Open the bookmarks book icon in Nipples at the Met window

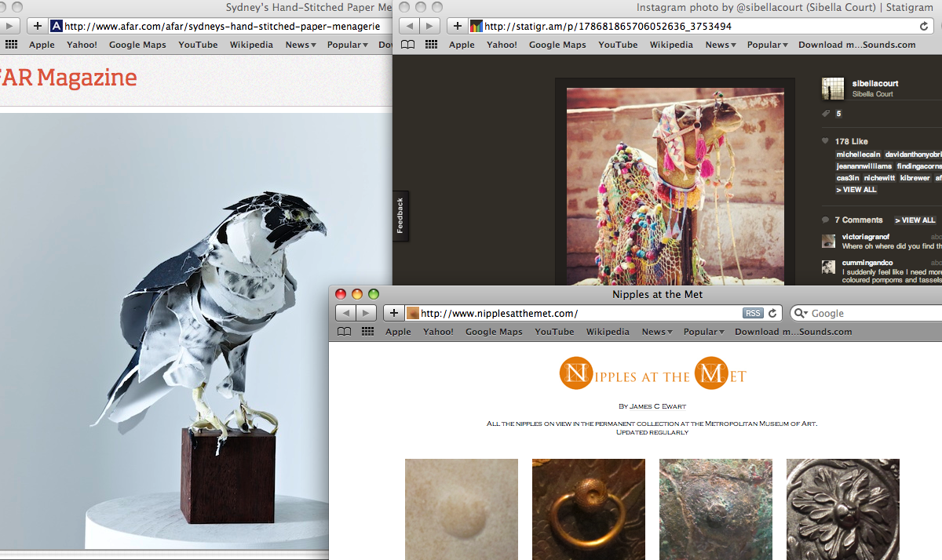point(344,332)
